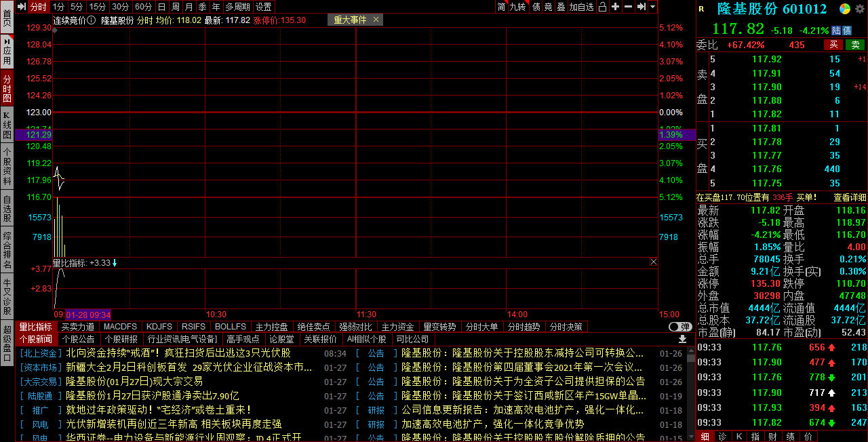Image resolution: width=868 pixels, height=442 pixels.
Task: Click the down arrow next to 量比指标 +3.33
Action: 115,262
